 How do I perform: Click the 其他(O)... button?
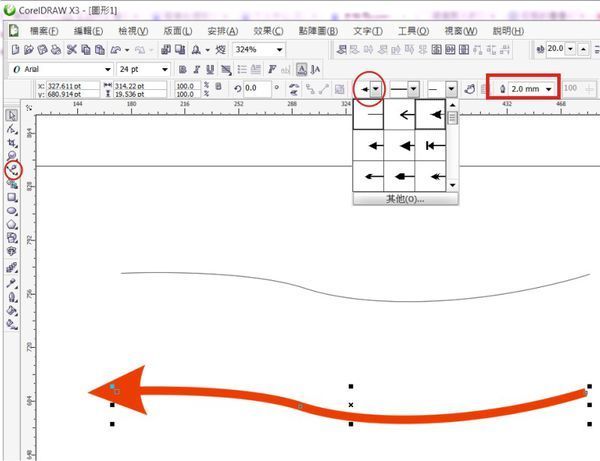[405, 199]
